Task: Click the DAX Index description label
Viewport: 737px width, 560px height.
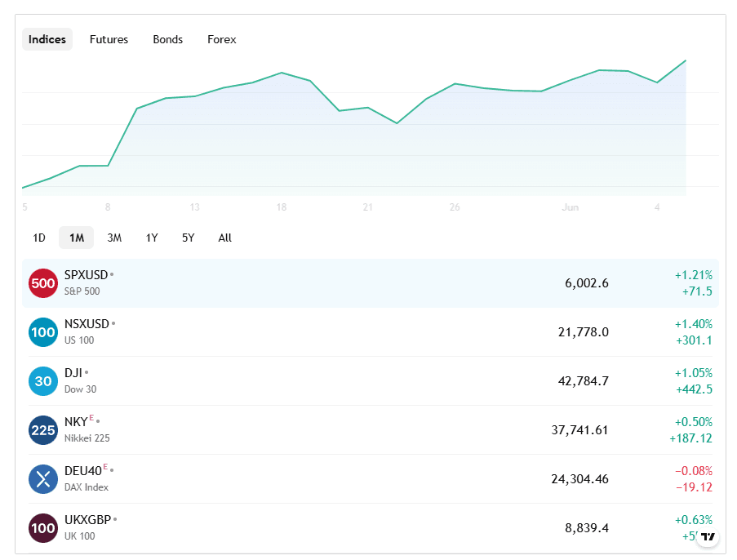Action: (x=86, y=487)
